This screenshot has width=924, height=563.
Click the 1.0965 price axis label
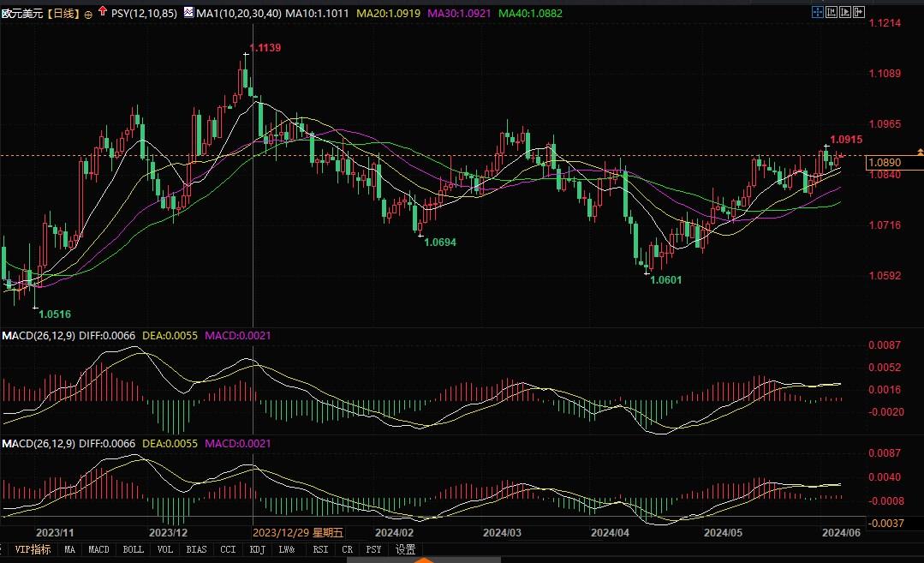click(885, 123)
